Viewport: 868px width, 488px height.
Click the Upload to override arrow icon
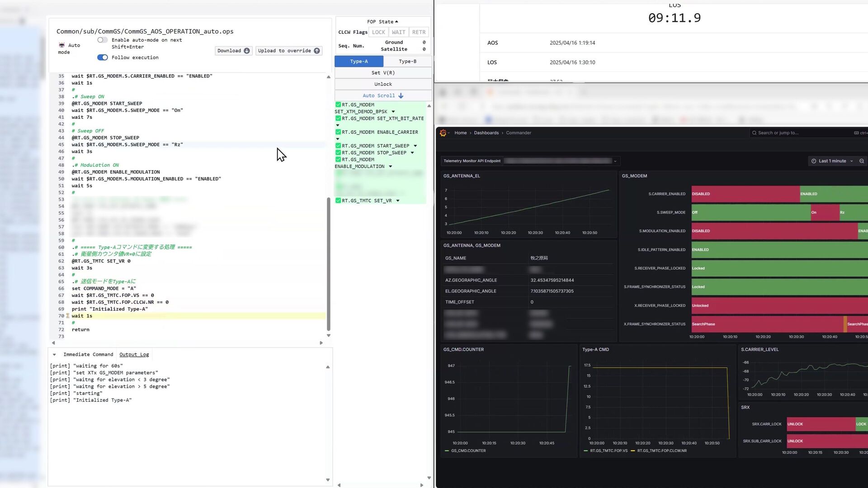(x=317, y=51)
